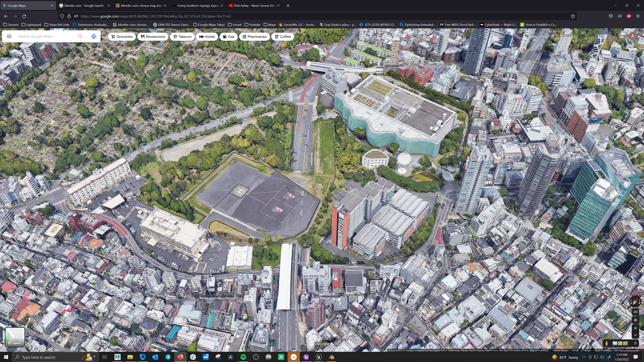The height and width of the screenshot is (362, 644).
Task: Open the Unreal bookmarks folder
Action: (235, 25)
